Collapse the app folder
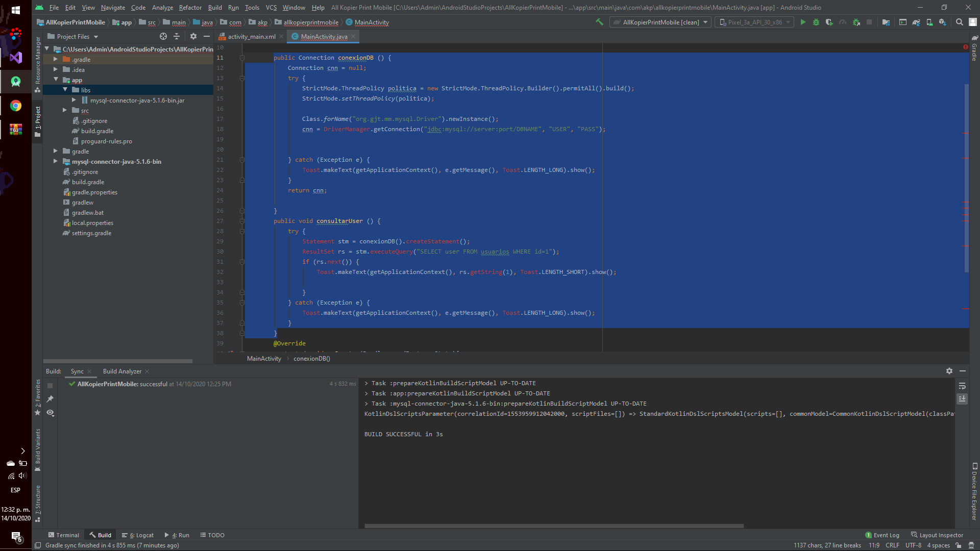The width and height of the screenshot is (980, 551). (56, 80)
